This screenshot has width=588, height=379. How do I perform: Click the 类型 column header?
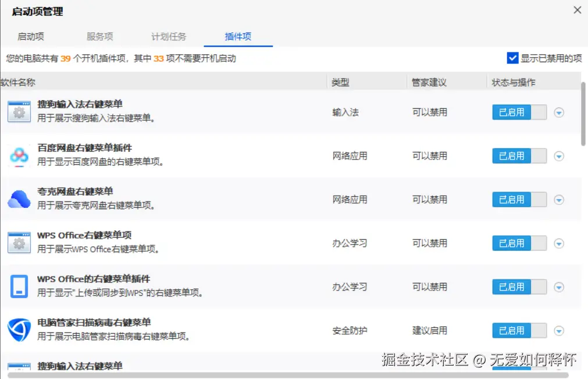click(x=340, y=82)
